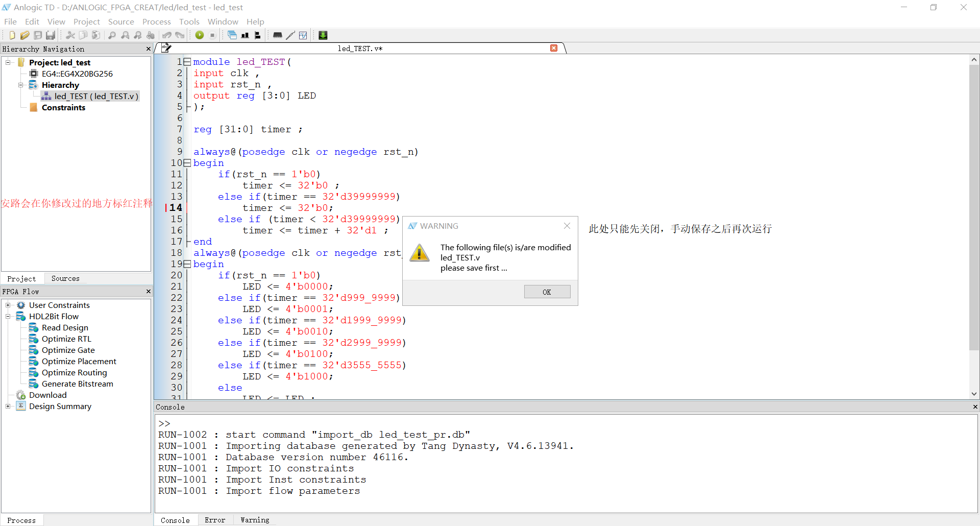
Task: Collapse the Project: led_test tree node
Action: [8, 62]
